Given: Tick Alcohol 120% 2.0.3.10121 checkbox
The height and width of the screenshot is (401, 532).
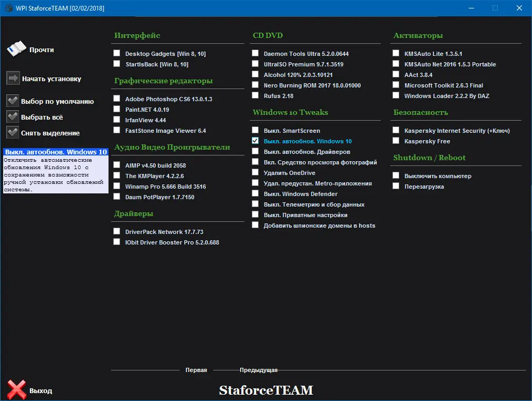Looking at the screenshot, I should [255, 74].
